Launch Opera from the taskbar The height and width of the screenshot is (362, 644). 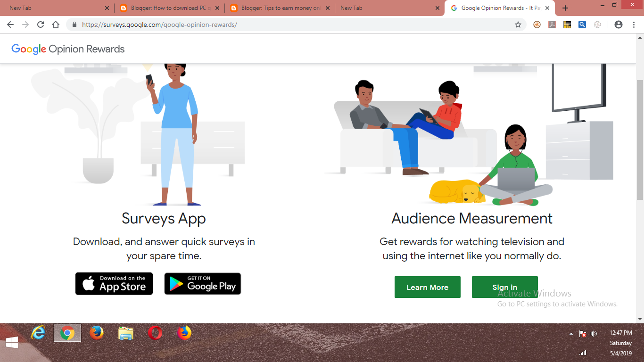[155, 333]
